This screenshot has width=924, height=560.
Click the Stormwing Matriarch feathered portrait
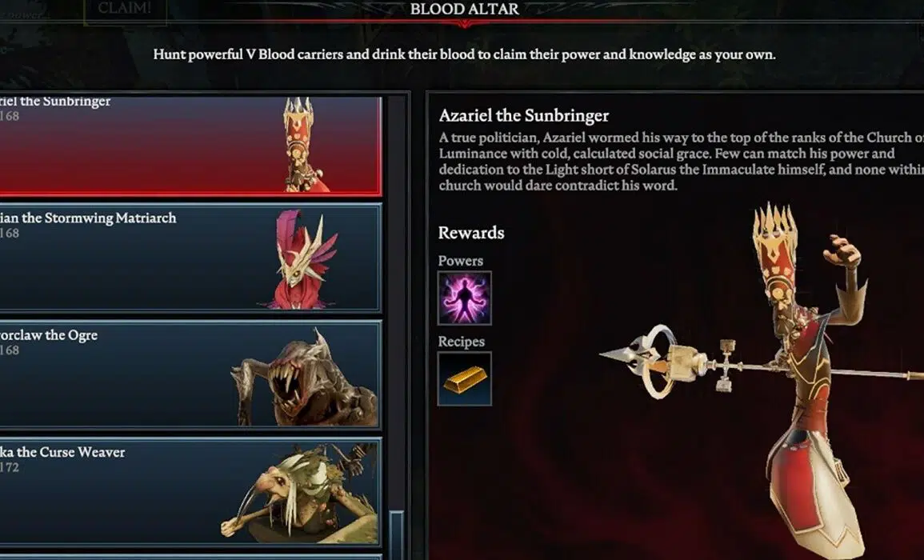click(302, 259)
